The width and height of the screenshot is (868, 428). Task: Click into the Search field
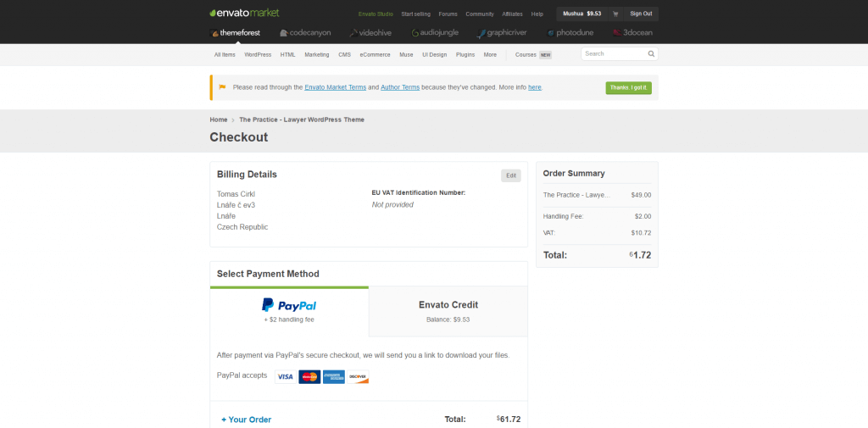coord(614,53)
